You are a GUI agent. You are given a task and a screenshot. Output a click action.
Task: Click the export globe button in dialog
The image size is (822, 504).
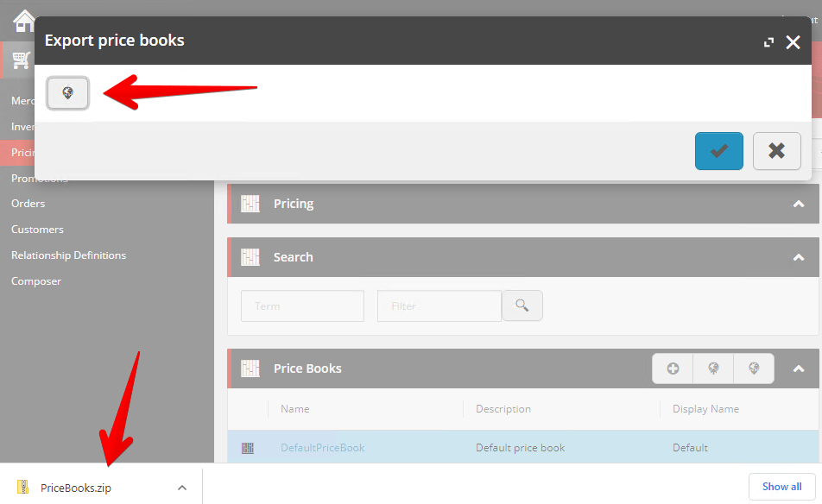click(x=67, y=93)
